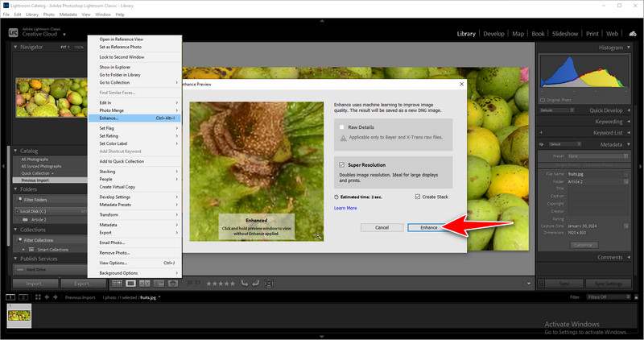Click the sync lock icon beside Sync button

pos(541,284)
